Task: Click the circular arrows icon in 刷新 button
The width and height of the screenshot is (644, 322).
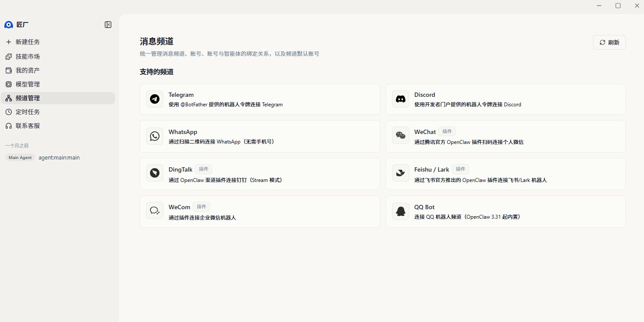Action: click(603, 42)
